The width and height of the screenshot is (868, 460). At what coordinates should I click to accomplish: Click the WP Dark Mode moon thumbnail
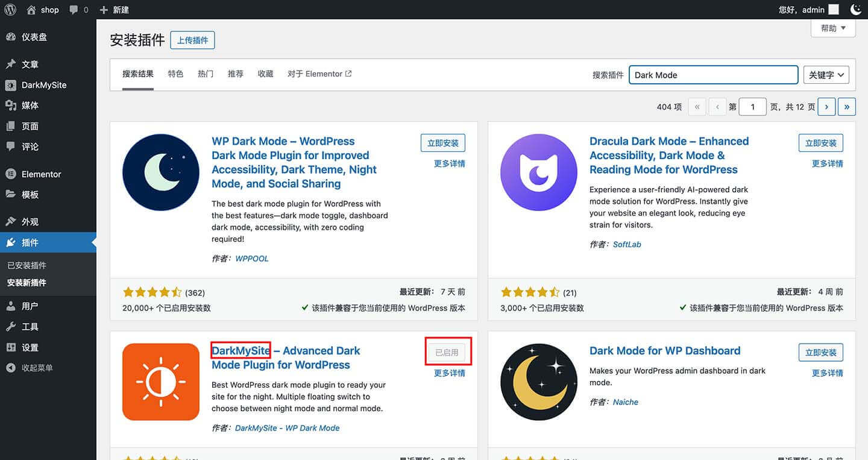(x=161, y=172)
